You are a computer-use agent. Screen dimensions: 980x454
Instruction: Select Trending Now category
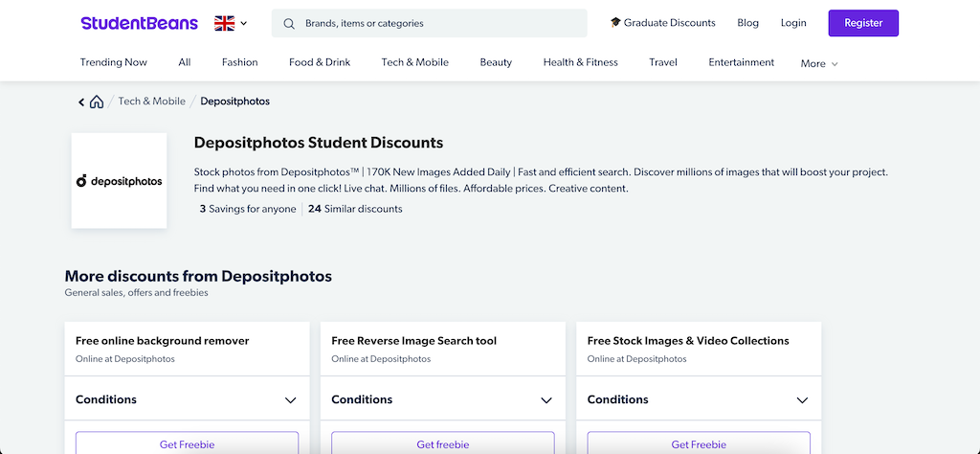pos(114,62)
